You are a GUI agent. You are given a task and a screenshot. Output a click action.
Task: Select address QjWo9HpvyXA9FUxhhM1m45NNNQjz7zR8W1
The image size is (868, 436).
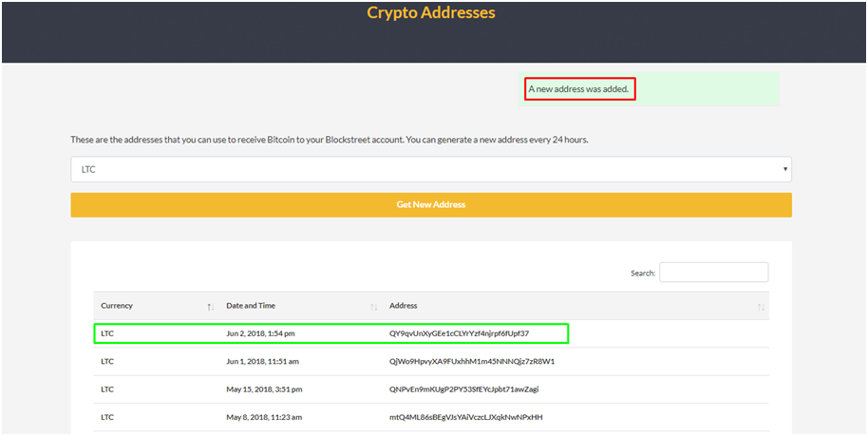tap(472, 361)
